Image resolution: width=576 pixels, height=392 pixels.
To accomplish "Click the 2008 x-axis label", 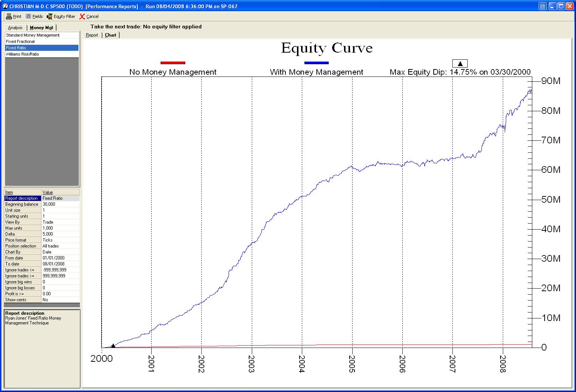I will tap(503, 363).
